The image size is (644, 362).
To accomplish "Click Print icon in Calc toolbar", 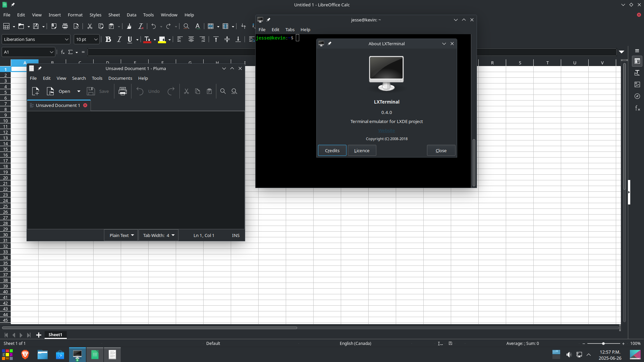I will click(x=65, y=26).
